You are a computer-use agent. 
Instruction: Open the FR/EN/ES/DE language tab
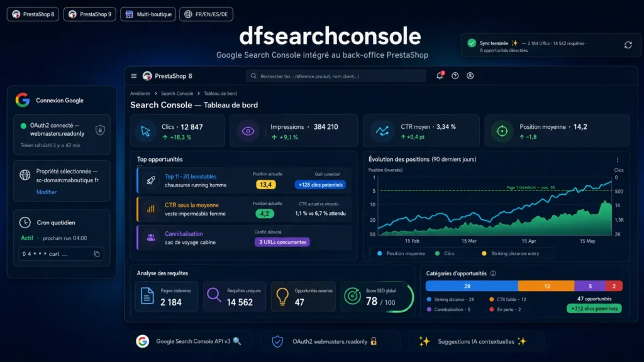(x=206, y=14)
